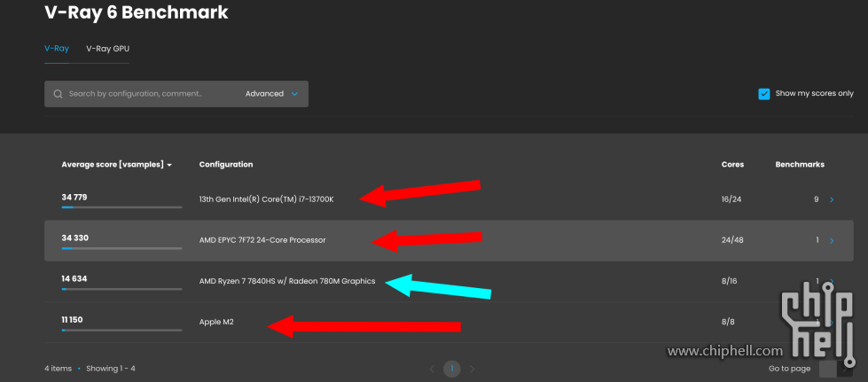868x382 pixels.
Task: Expand i7-13700K row with chevron arrow
Action: [832, 199]
